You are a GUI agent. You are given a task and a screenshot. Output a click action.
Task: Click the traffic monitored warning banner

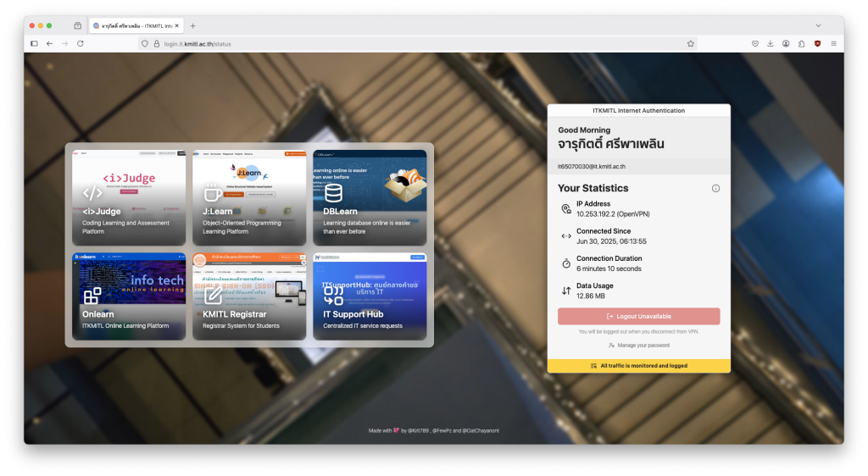639,365
